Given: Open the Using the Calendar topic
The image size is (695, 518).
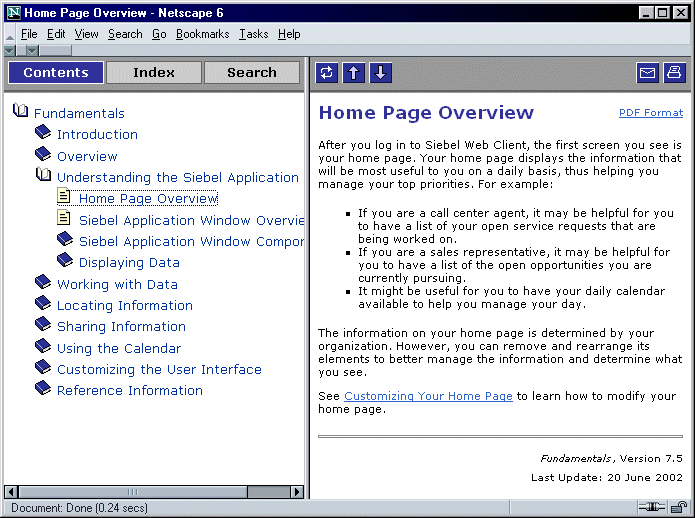Looking at the screenshot, I should click(x=119, y=349).
